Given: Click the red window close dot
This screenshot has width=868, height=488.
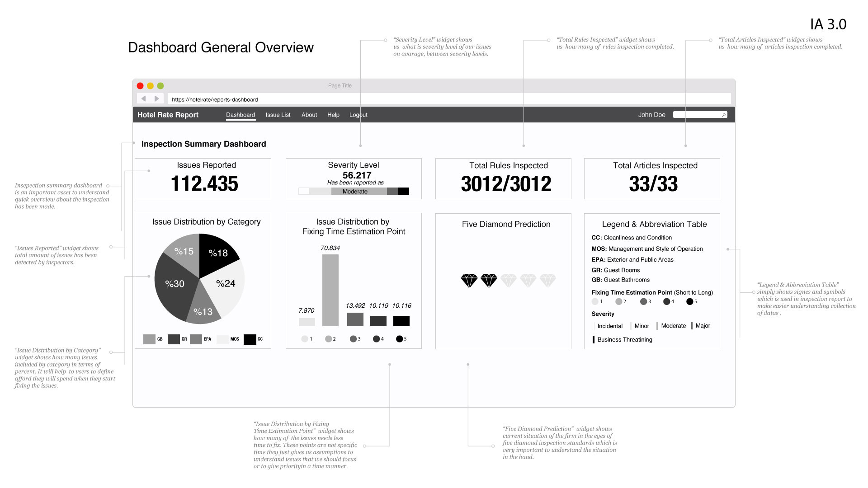Looking at the screenshot, I should pos(140,86).
